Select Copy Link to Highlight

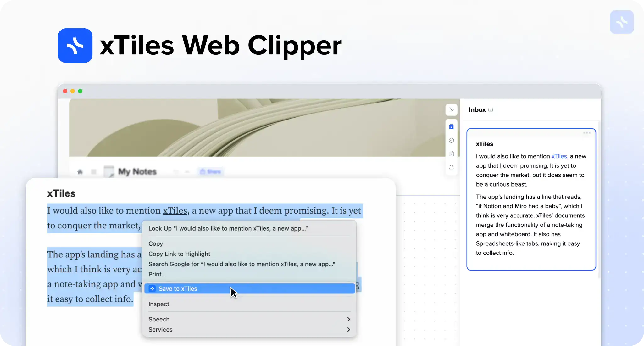pos(179,254)
